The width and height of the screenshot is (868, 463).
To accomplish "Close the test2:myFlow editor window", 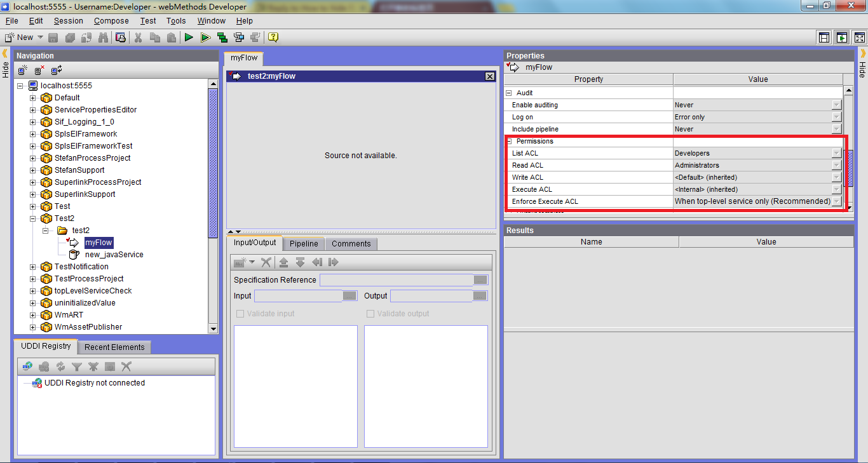I will point(490,76).
